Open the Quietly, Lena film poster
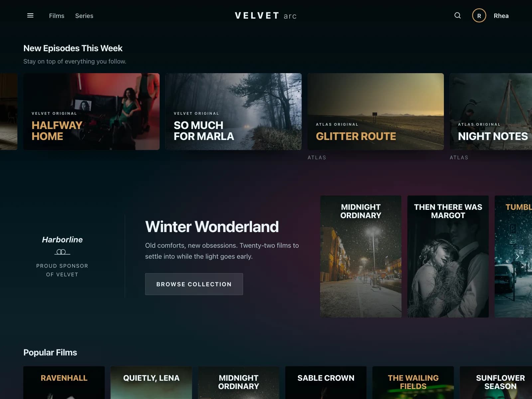 pyautogui.click(x=151, y=383)
